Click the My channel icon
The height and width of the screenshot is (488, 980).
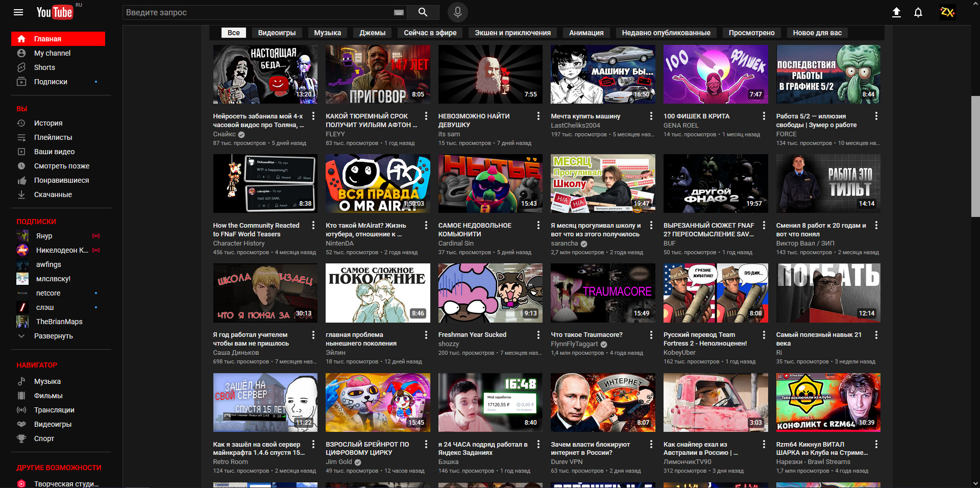[21, 53]
